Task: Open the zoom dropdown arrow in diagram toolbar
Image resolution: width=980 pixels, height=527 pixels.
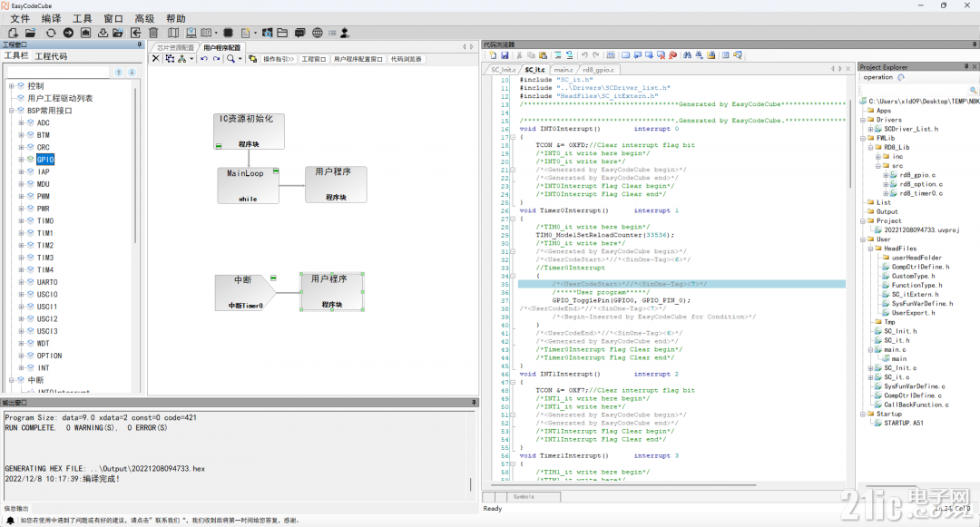Action: (240, 59)
